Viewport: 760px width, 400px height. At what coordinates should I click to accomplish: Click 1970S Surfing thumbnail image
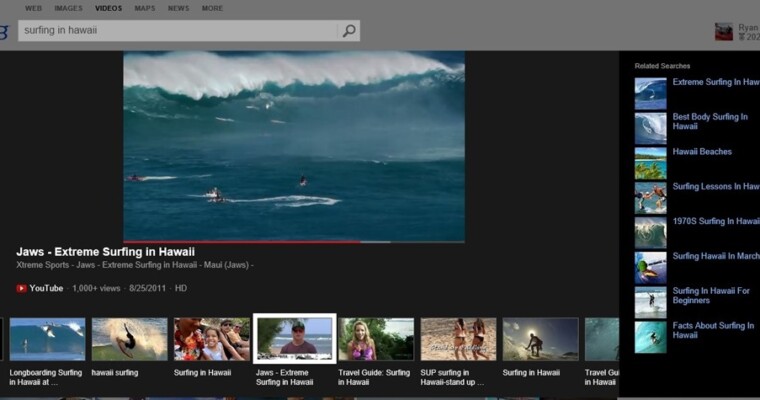[x=650, y=233]
